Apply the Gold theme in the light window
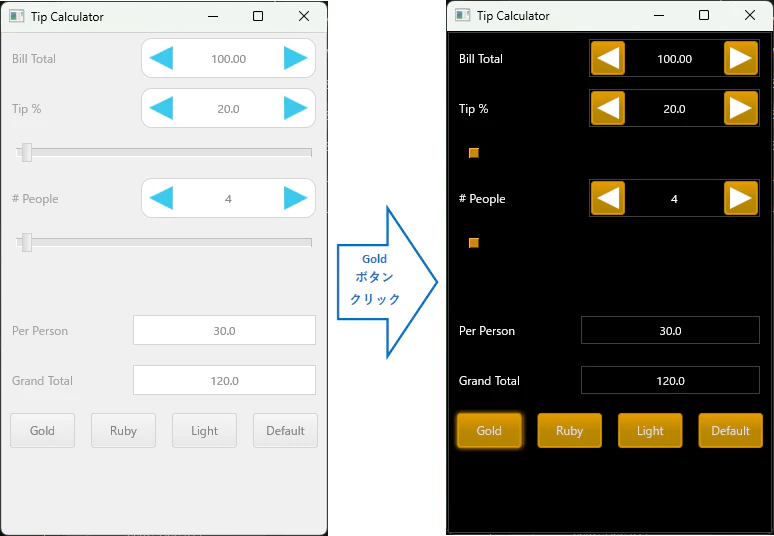This screenshot has height=536, width=774. (42, 430)
